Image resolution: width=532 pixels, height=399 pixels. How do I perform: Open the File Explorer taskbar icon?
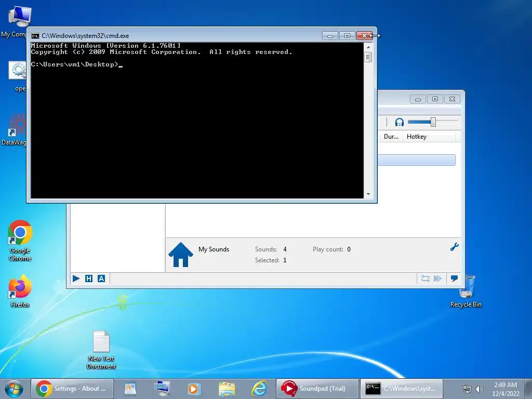(x=227, y=389)
